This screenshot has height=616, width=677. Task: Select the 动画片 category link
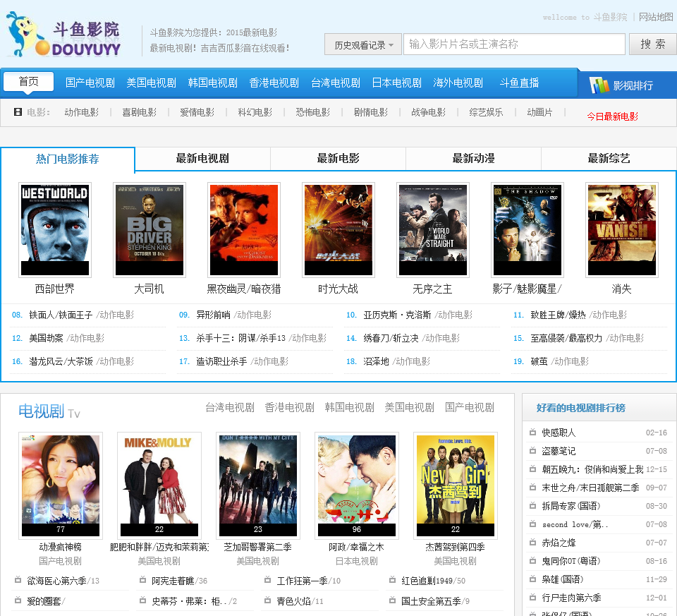(x=539, y=112)
